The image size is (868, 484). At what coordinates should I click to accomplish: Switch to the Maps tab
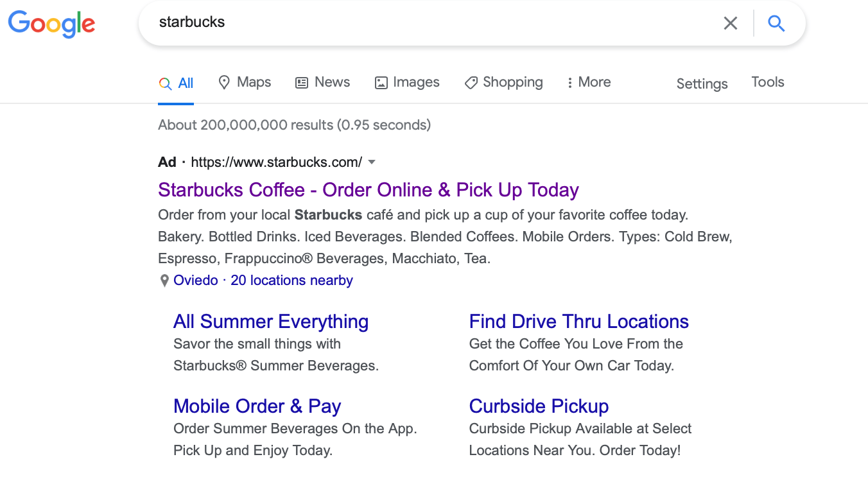coord(245,82)
